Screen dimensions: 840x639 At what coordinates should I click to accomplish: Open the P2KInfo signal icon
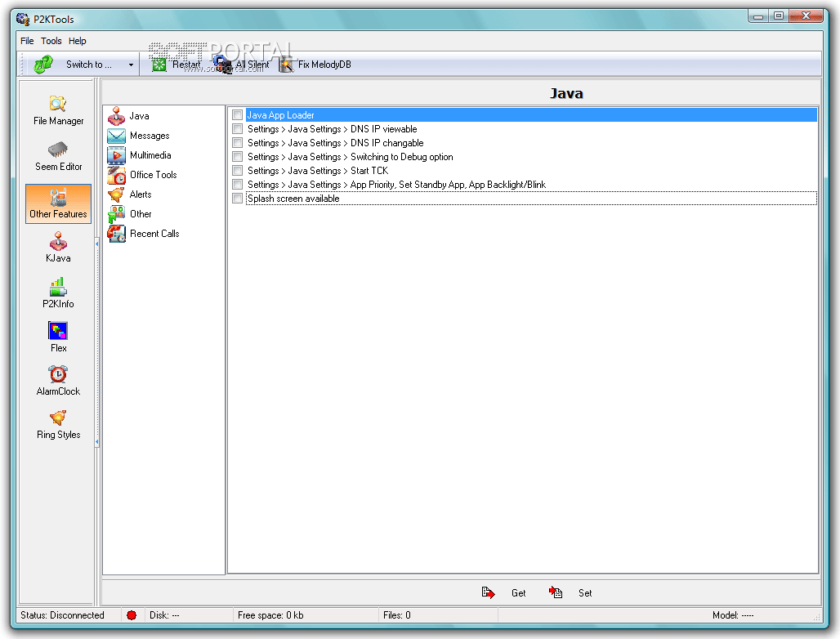[58, 287]
